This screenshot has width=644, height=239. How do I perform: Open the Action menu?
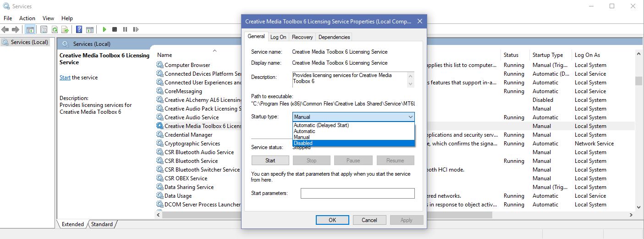[x=27, y=18]
